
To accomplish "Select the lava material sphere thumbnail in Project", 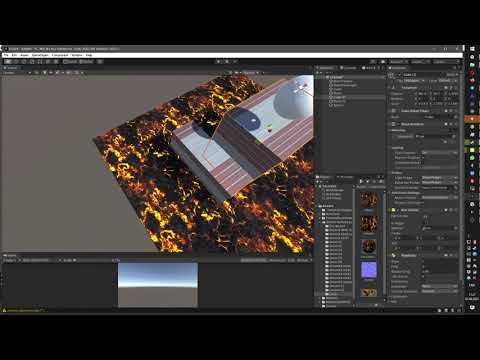I will [x=369, y=247].
